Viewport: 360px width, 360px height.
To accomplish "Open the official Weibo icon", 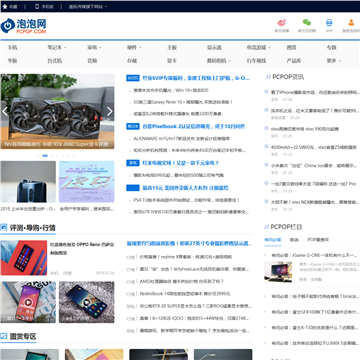I will 282,23.
